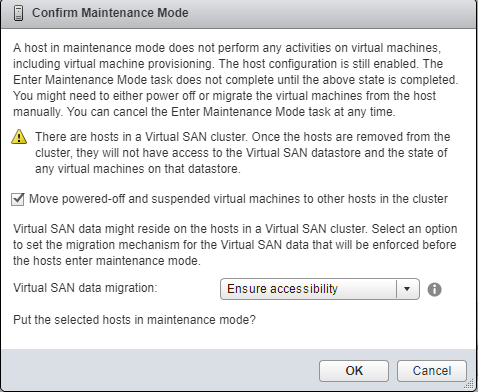Confirm maintenance mode with OK
The height and width of the screenshot is (392, 478).
click(354, 371)
